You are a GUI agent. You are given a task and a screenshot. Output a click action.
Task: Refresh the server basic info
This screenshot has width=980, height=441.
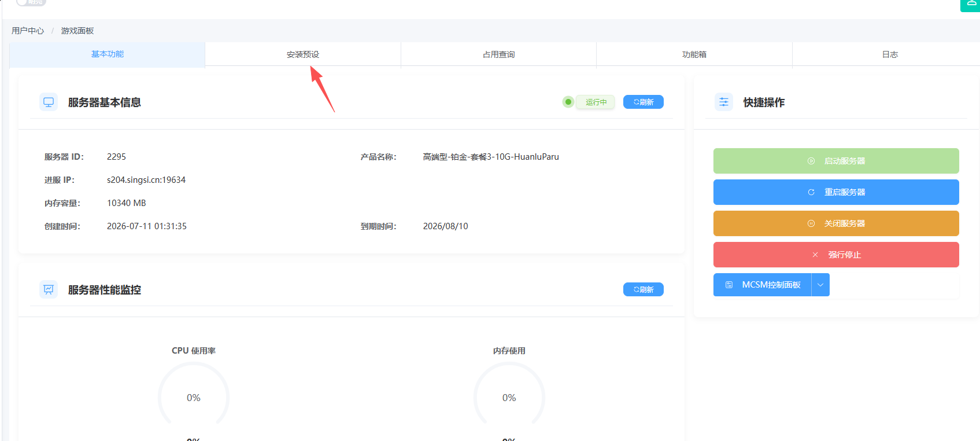(x=644, y=102)
